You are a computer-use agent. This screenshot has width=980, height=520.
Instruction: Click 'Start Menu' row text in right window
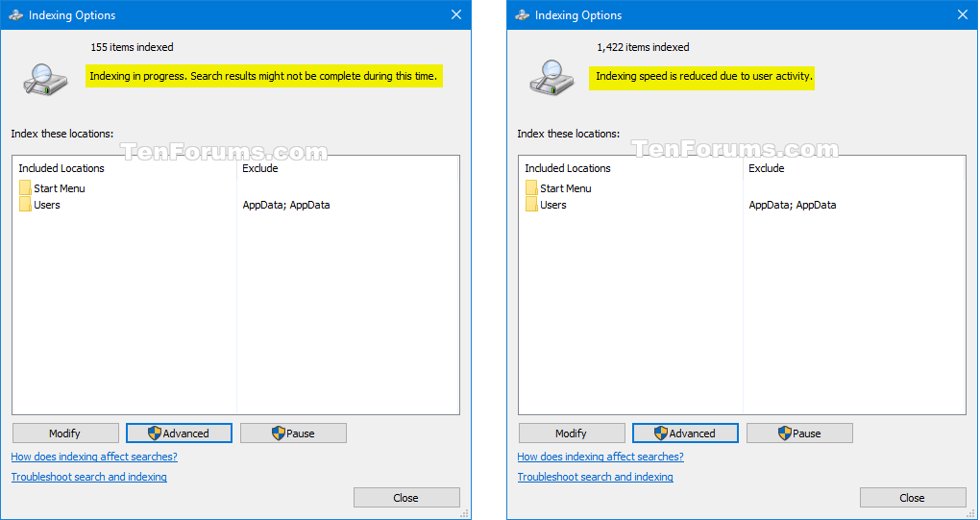566,188
